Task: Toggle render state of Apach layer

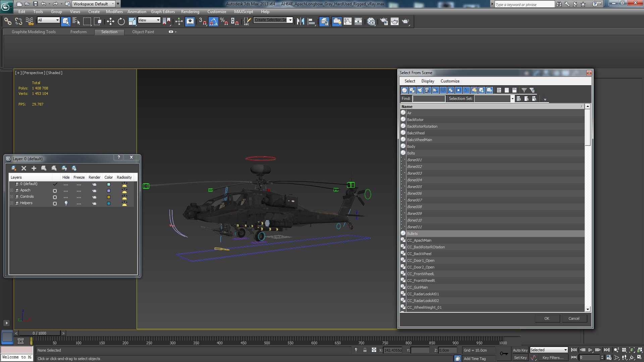Action: coord(94,191)
